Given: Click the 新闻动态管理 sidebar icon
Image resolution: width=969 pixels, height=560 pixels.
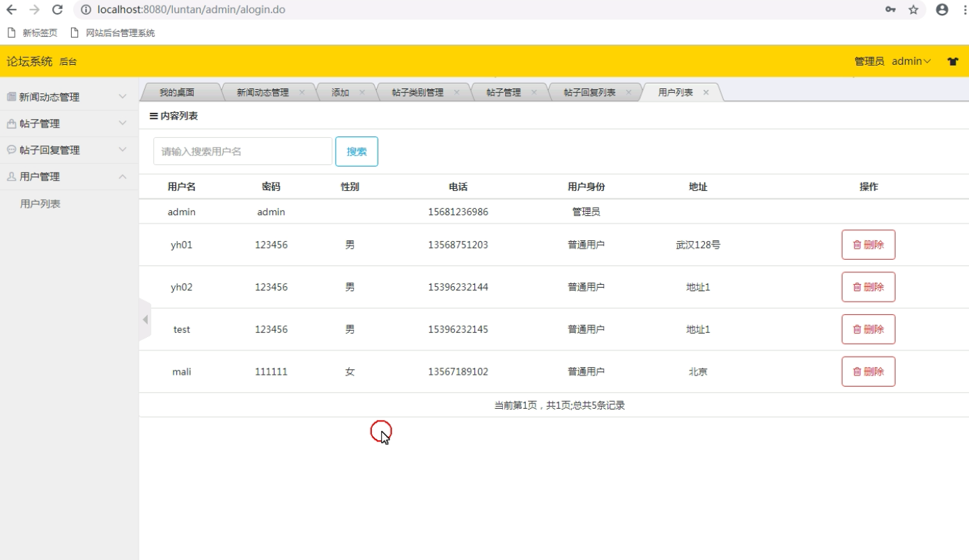Looking at the screenshot, I should [x=11, y=97].
